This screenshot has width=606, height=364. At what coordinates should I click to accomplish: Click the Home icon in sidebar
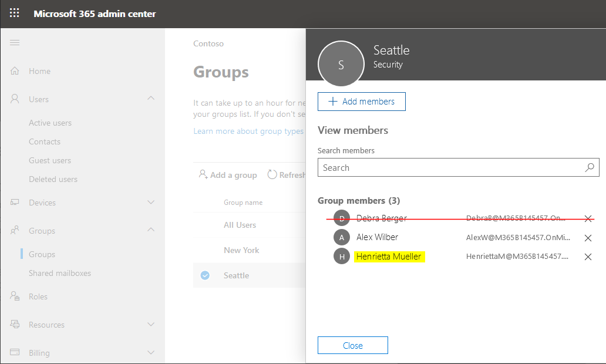(x=15, y=71)
